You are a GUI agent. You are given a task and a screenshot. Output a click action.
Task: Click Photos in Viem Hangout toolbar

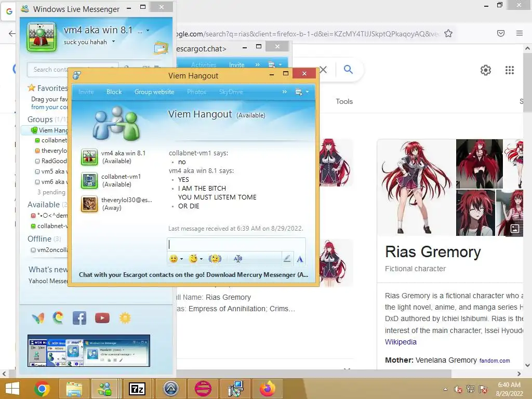196,92
